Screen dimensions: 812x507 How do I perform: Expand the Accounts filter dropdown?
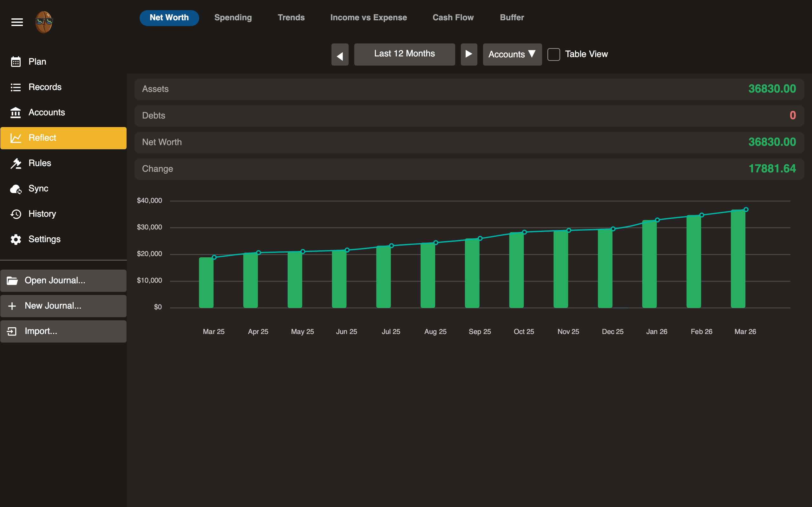tap(512, 54)
